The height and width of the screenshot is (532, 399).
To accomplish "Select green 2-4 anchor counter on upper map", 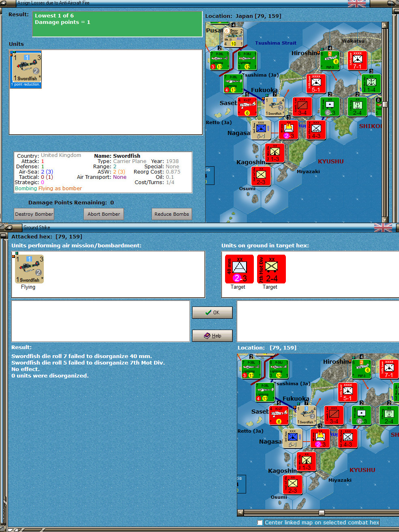I will 357,107.
